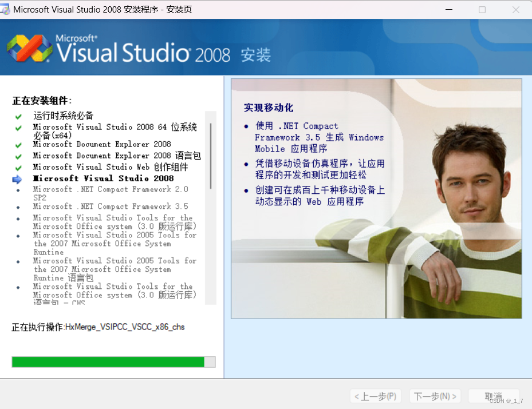The height and width of the screenshot is (409, 532).
Task: Click the green installation progress bar
Action: point(113,362)
